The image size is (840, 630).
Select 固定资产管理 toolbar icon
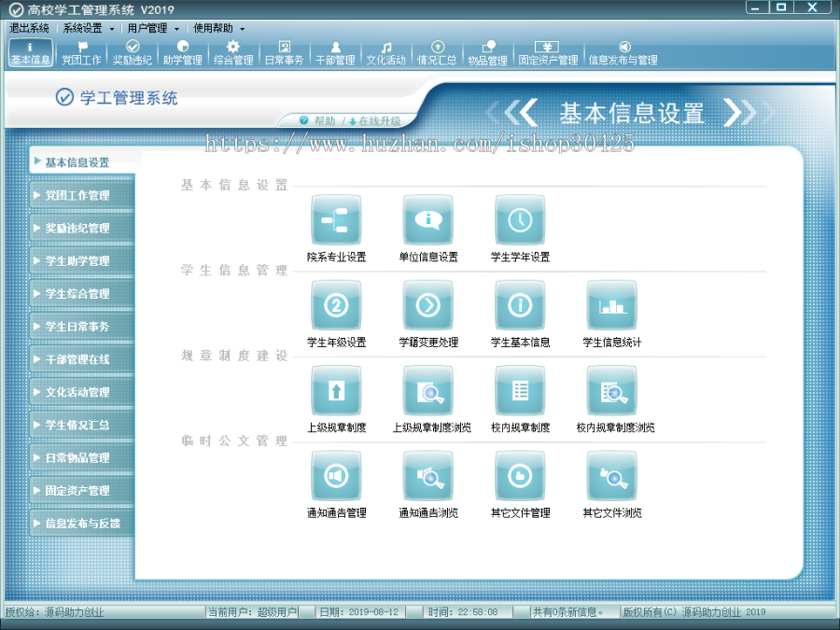[x=547, y=53]
